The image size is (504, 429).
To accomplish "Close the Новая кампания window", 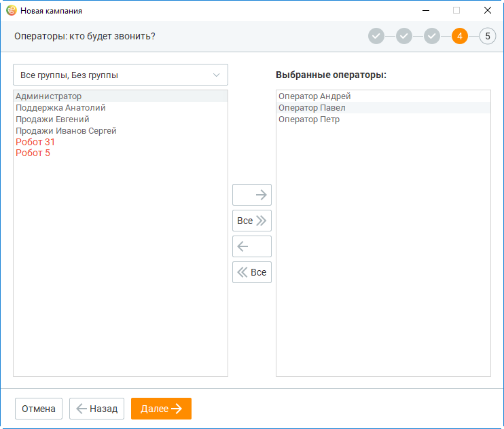I will pyautogui.click(x=488, y=11).
